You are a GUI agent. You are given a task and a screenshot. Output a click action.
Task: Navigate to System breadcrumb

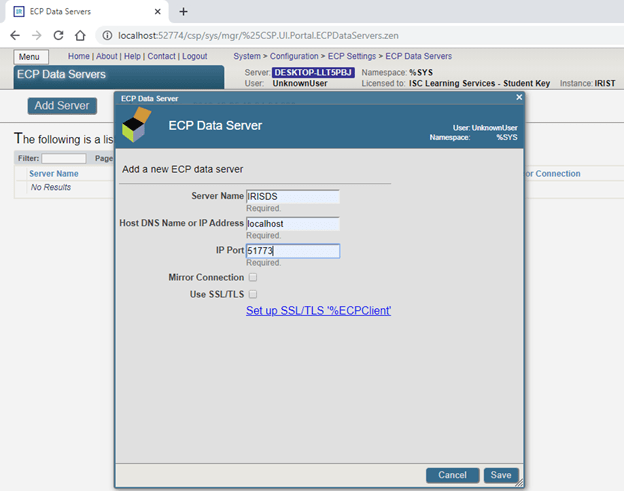(247, 56)
